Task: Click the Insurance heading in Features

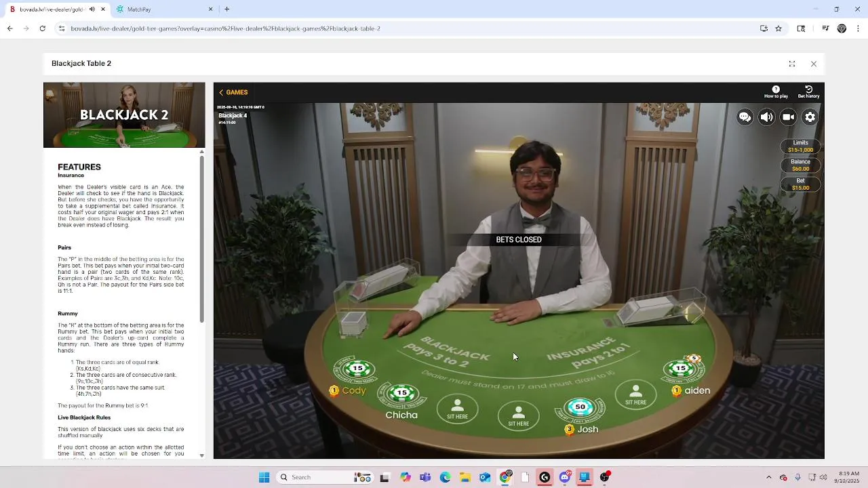Action: click(71, 176)
